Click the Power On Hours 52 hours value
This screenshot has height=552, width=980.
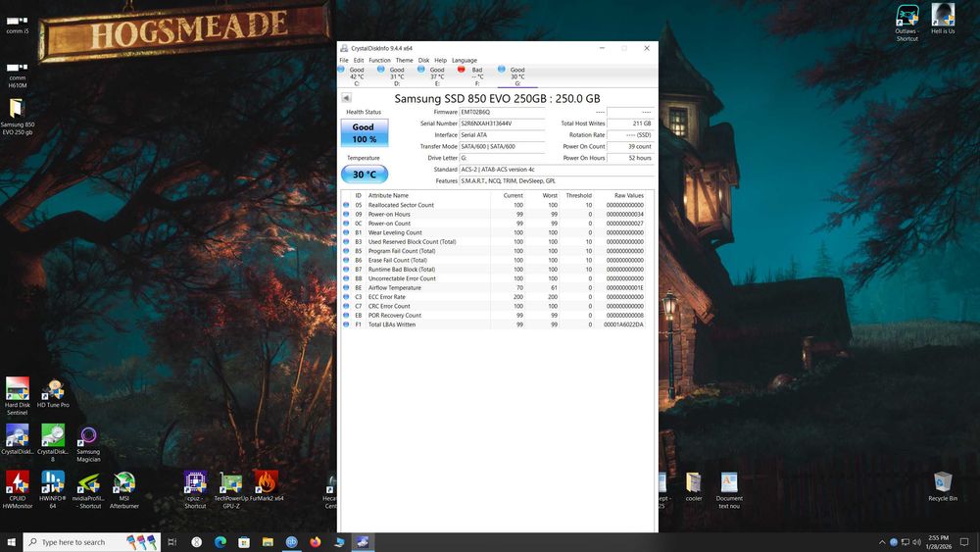coord(630,158)
